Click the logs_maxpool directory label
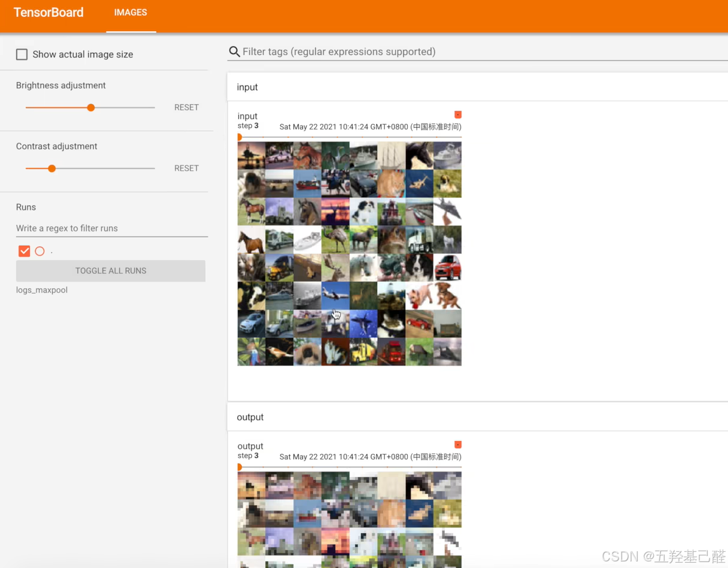 click(x=42, y=290)
